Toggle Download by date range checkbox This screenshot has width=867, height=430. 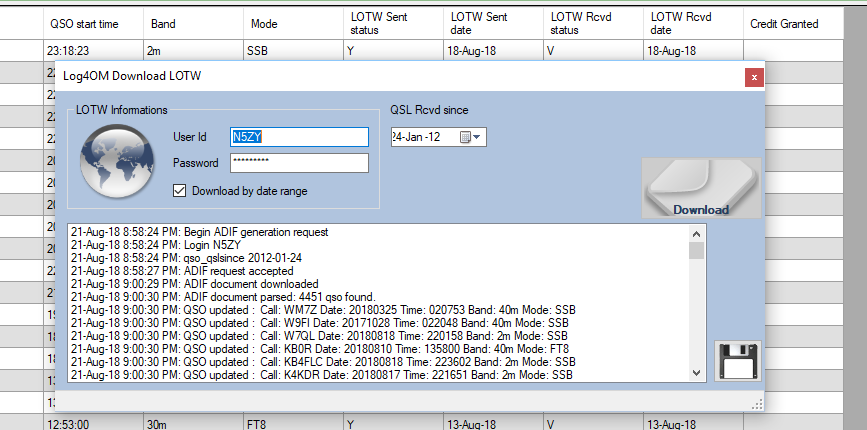[x=179, y=191]
